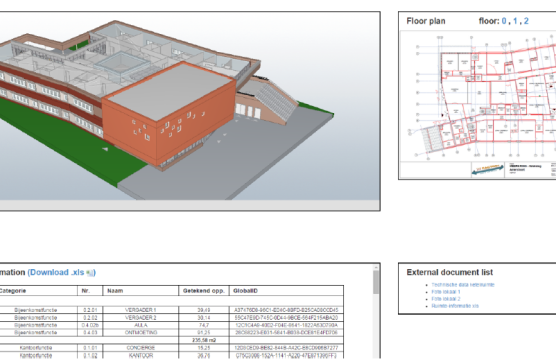Viewport: 556px width, 364px height.
Task: Click the Naam column header
Action: pos(141,291)
